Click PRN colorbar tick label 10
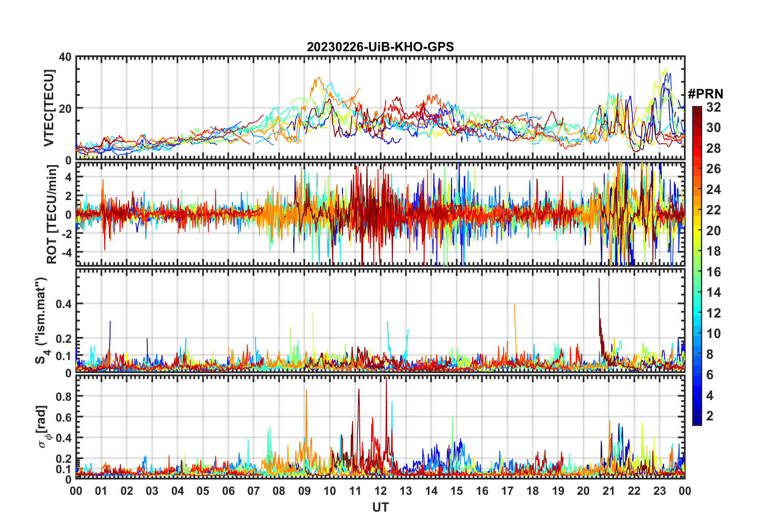The height and width of the screenshot is (532, 761). pos(713,334)
